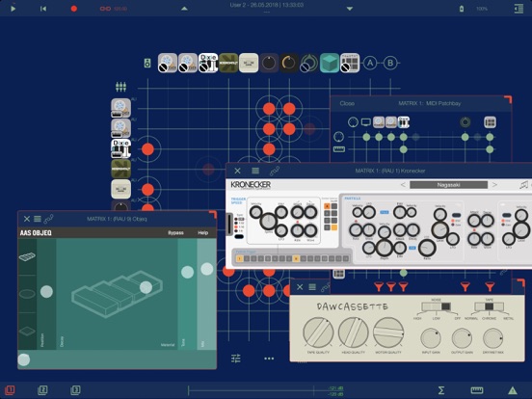This screenshot has width=532, height=399.
Task: Open the first snowflake AU row icon
Action: click(120, 108)
